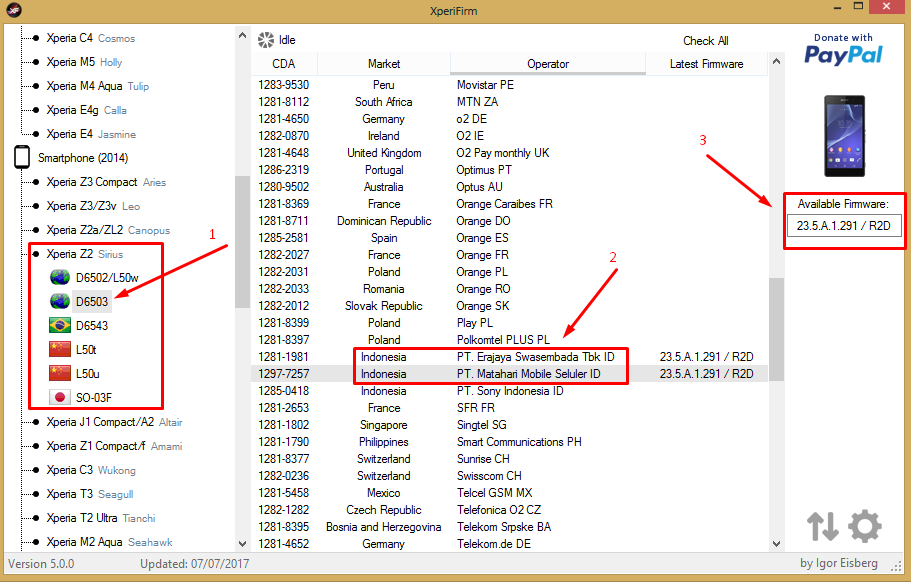This screenshot has height=582, width=911.
Task: Select the PT. Matahari Mobile Seluler ID row
Action: [x=528, y=374]
